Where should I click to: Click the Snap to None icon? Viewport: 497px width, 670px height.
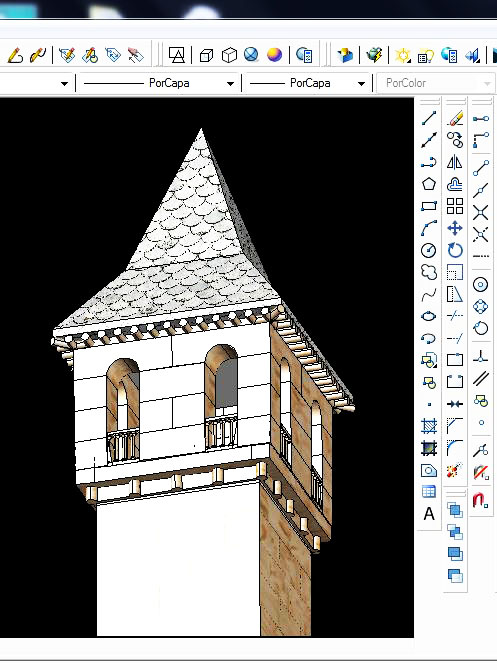[481, 473]
